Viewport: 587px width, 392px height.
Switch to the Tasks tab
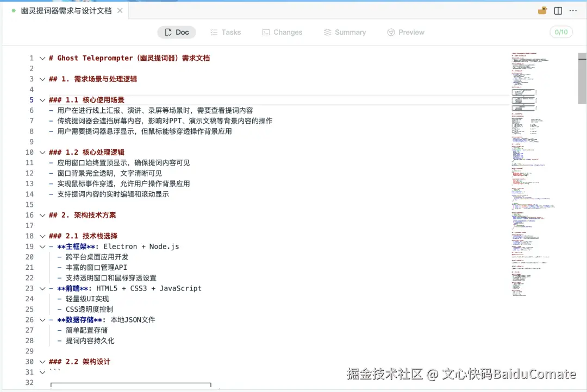[226, 32]
